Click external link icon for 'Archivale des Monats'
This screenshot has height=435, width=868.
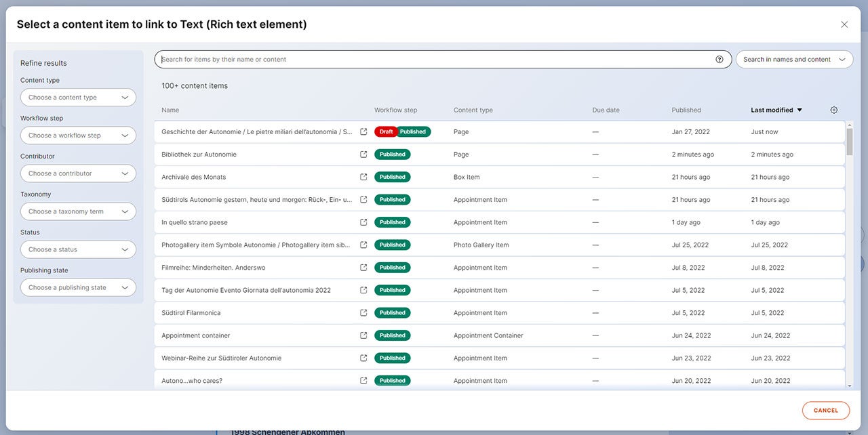coord(363,177)
